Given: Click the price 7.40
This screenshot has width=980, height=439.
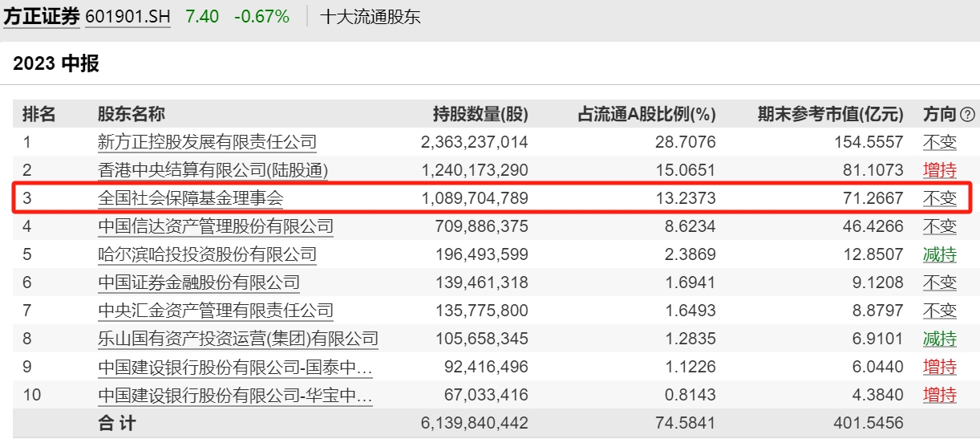Looking at the screenshot, I should [x=201, y=16].
